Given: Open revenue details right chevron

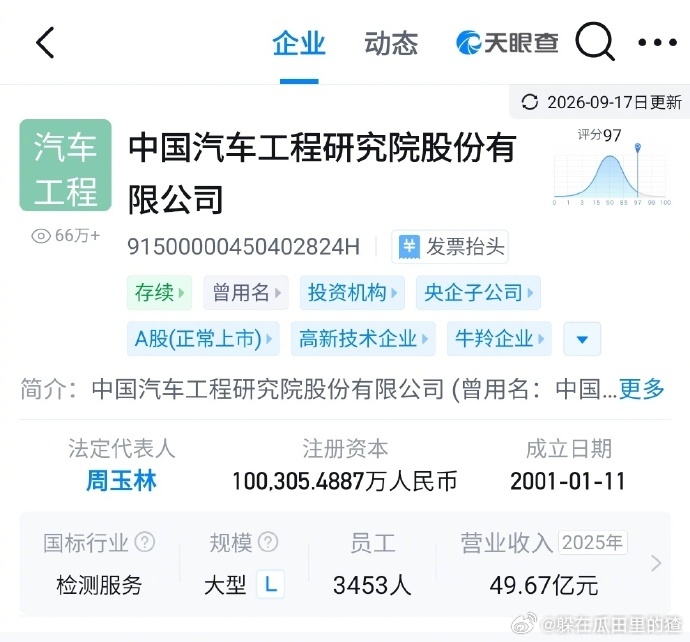Looking at the screenshot, I should tap(656, 563).
